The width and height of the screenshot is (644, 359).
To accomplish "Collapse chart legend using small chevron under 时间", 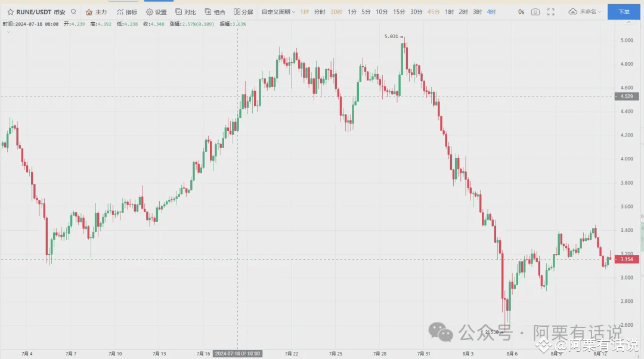I will pyautogui.click(x=8, y=32).
